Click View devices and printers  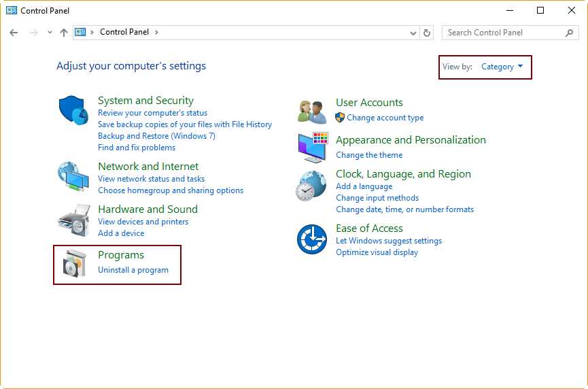tap(143, 222)
